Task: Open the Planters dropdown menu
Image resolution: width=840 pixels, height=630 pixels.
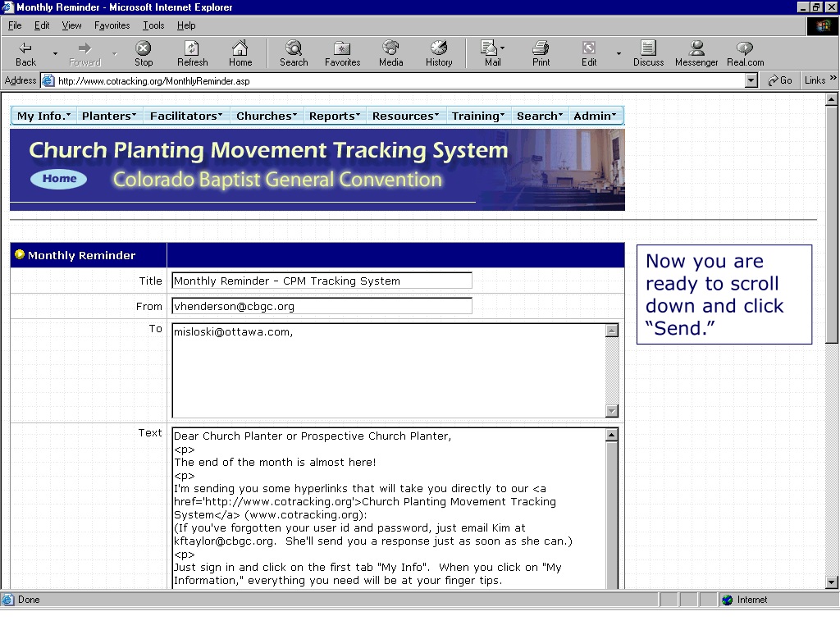Action: [x=109, y=116]
